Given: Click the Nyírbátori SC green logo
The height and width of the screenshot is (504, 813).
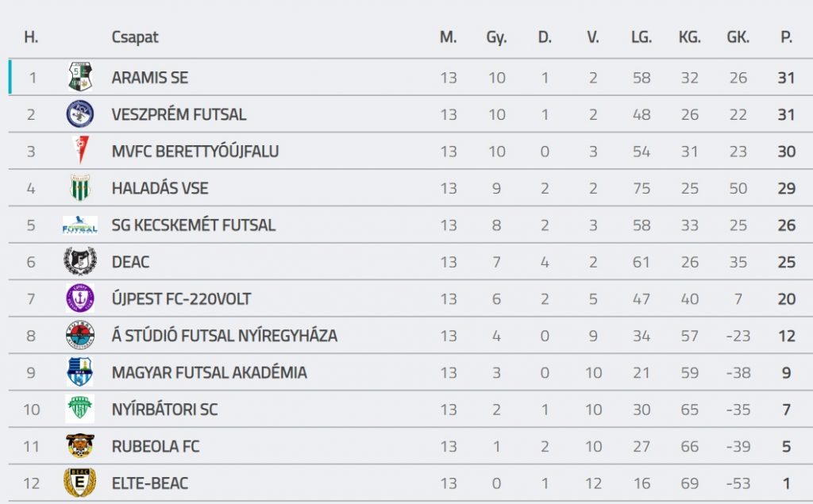Looking at the screenshot, I should point(80,410).
